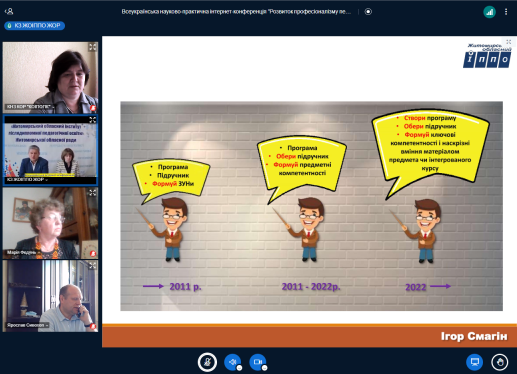Click the 2011 - 2022р. label

click(311, 287)
